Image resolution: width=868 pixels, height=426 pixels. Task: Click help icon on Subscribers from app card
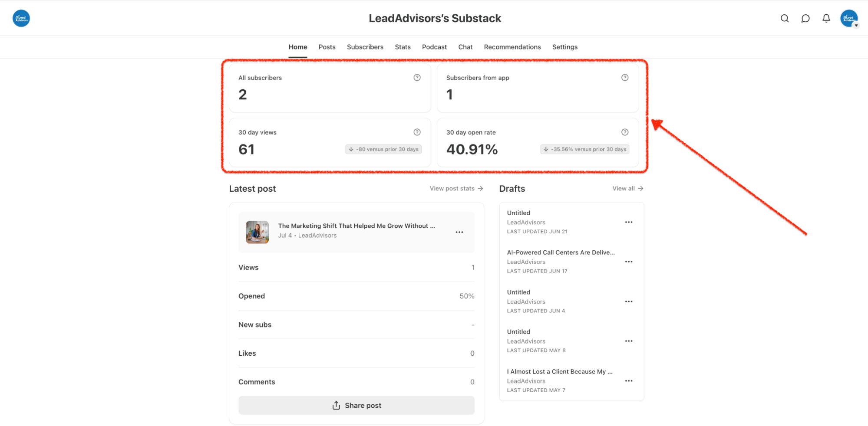624,78
